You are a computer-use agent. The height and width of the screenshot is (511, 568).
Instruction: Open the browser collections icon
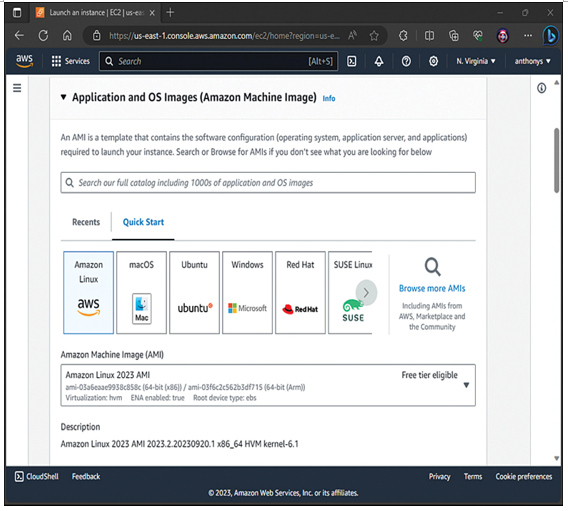click(454, 35)
